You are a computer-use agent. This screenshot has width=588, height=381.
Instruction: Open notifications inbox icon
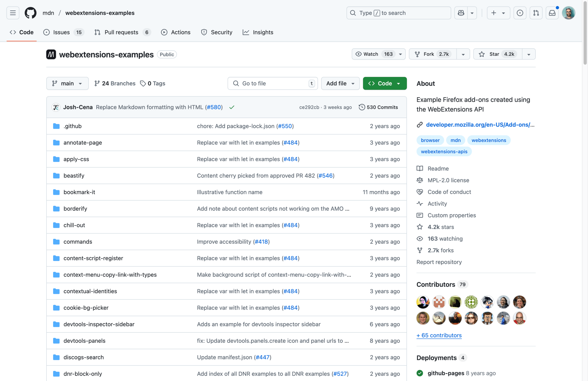(x=552, y=13)
